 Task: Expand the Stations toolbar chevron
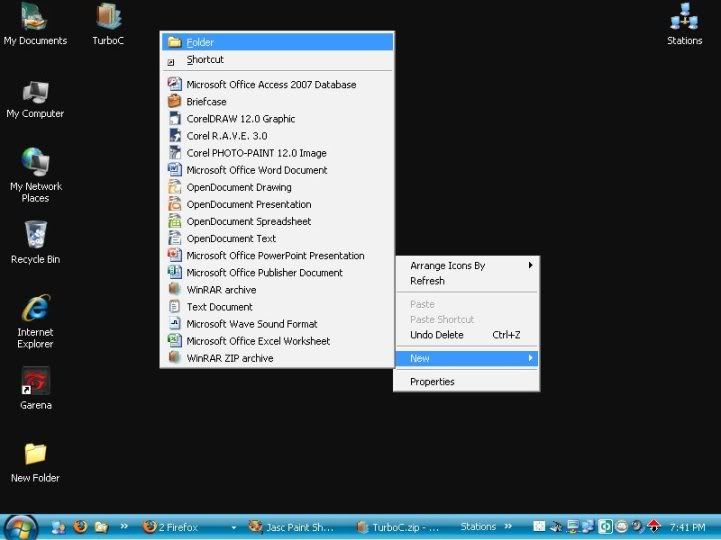(x=508, y=526)
